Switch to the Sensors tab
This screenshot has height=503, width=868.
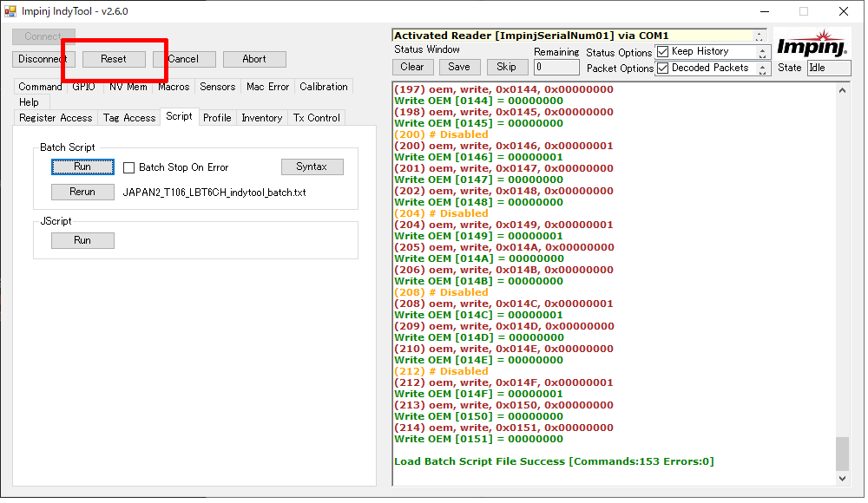[218, 87]
